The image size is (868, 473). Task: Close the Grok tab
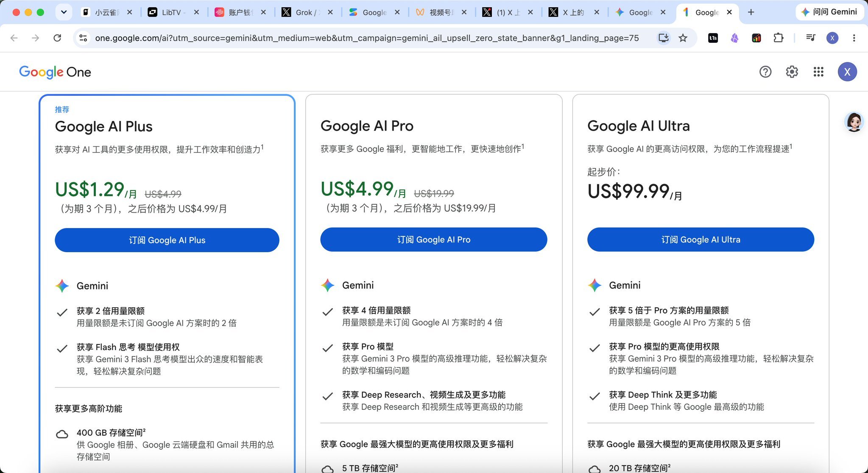click(330, 12)
